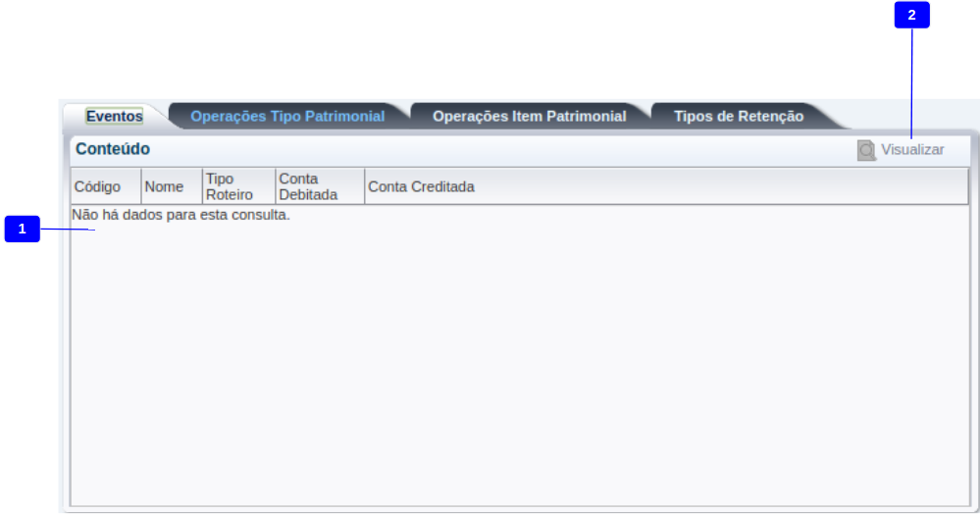980x514 pixels.
Task: Sort by the Nome column header
Action: point(164,186)
